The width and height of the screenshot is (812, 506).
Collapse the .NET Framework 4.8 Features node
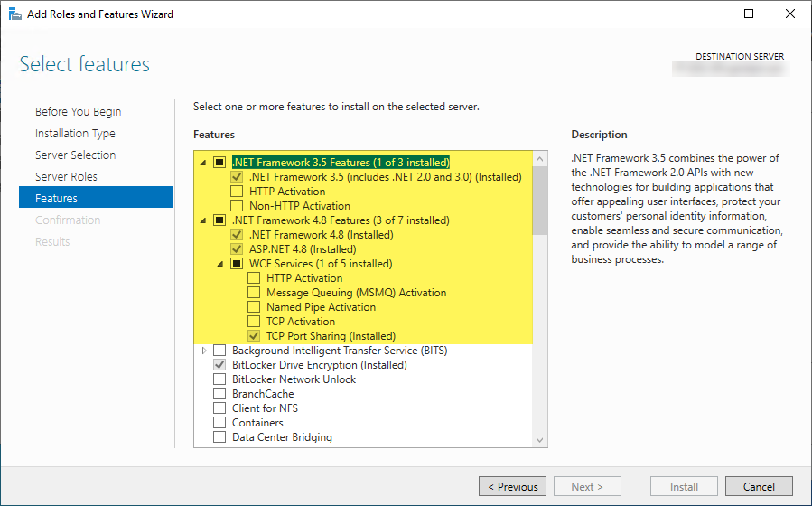[x=204, y=220]
